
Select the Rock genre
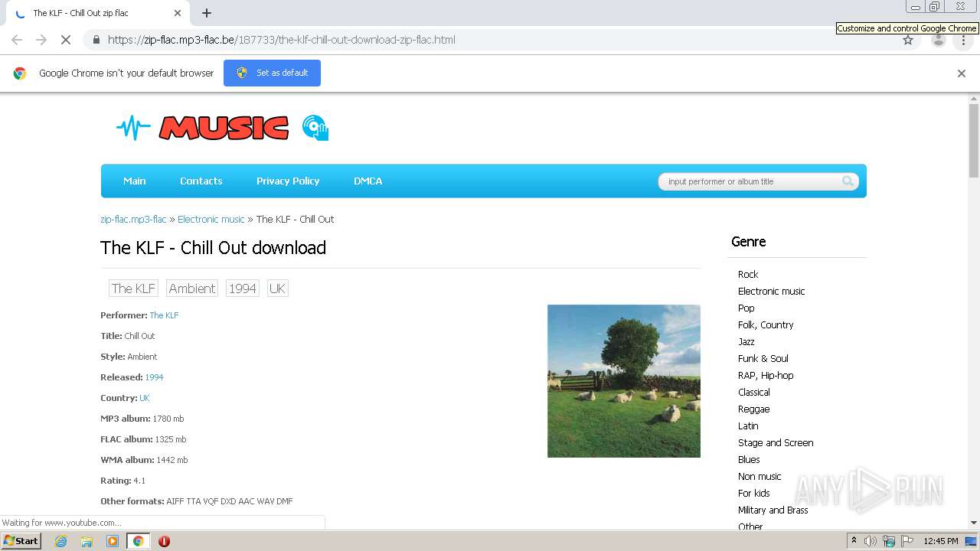tap(748, 274)
